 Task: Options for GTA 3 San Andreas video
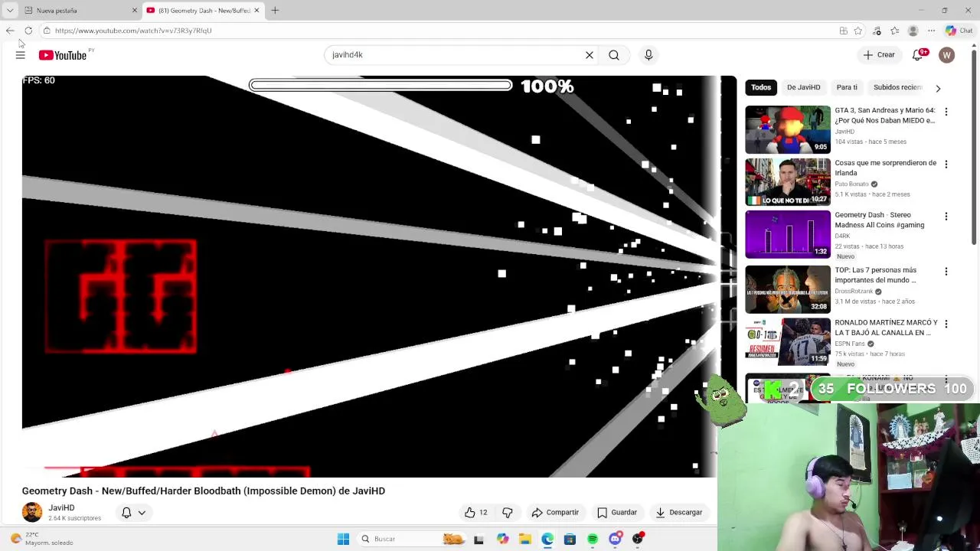(946, 112)
